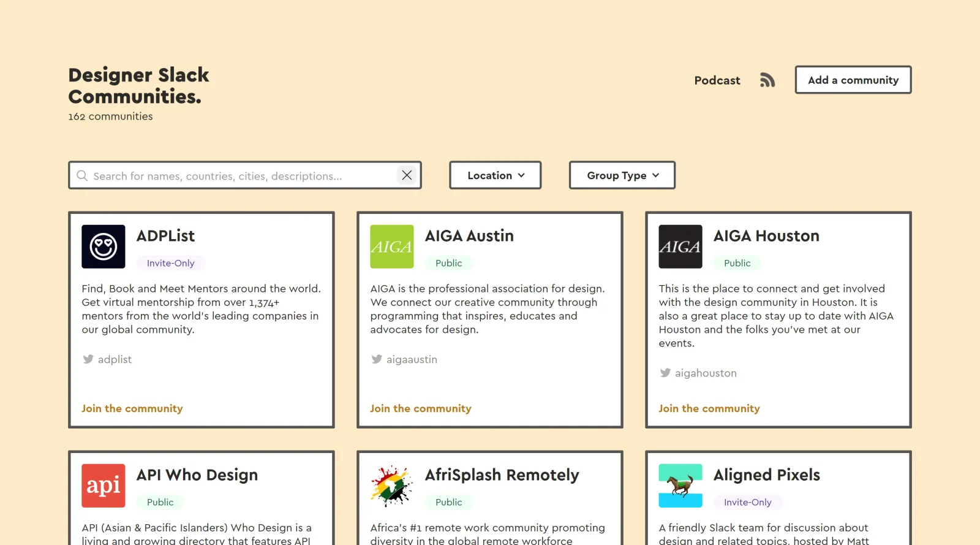The height and width of the screenshot is (545, 980).
Task: Click the Public tag on AIGA Houston
Action: point(737,263)
